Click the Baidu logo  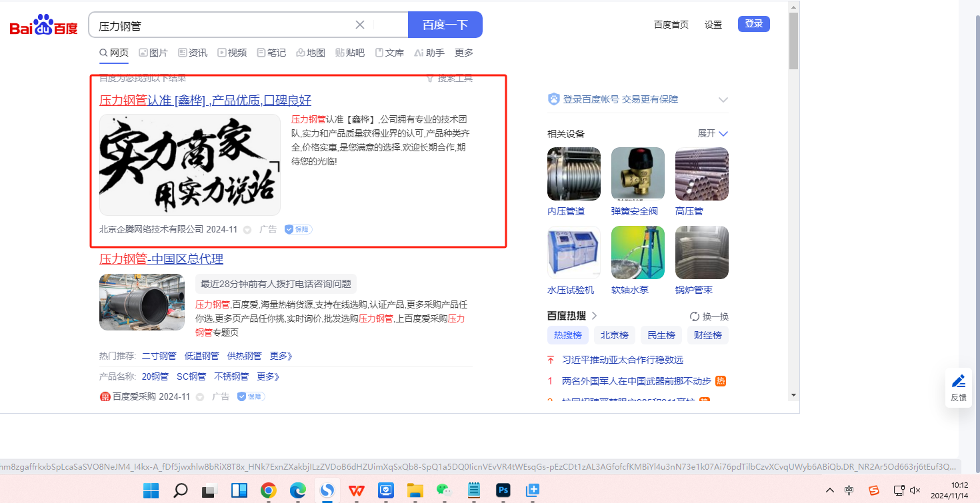tap(43, 25)
